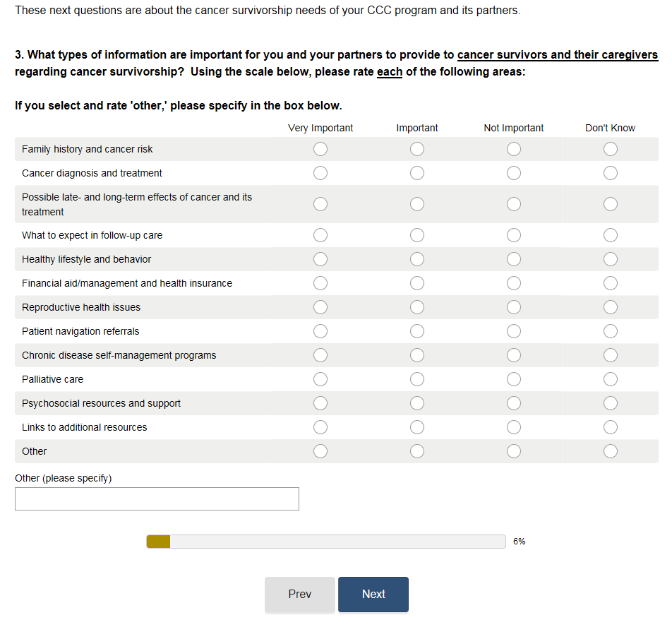Image resolution: width=672 pixels, height=639 pixels.
Task: Mark Healthy lifestyle and behavior as Important
Action: [417, 259]
